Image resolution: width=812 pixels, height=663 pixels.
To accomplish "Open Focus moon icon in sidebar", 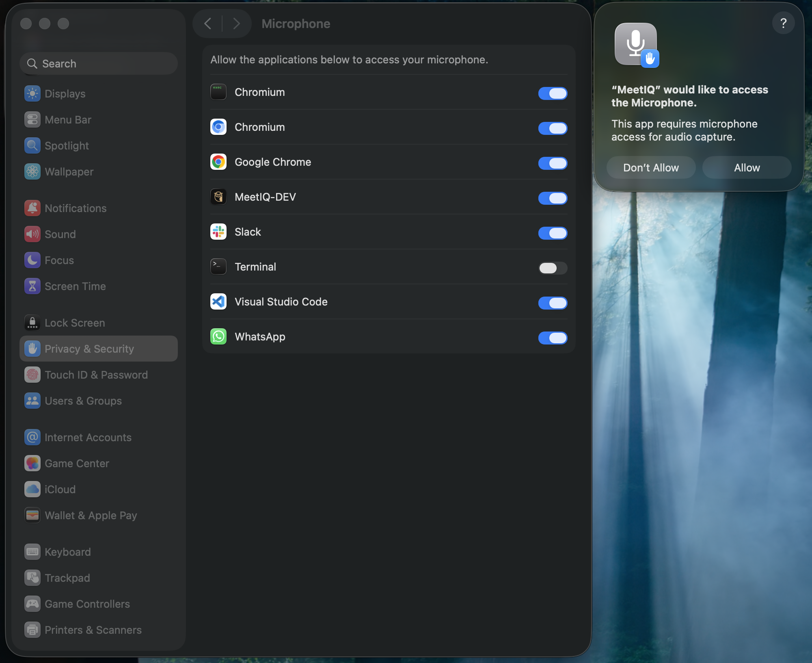I will (32, 260).
